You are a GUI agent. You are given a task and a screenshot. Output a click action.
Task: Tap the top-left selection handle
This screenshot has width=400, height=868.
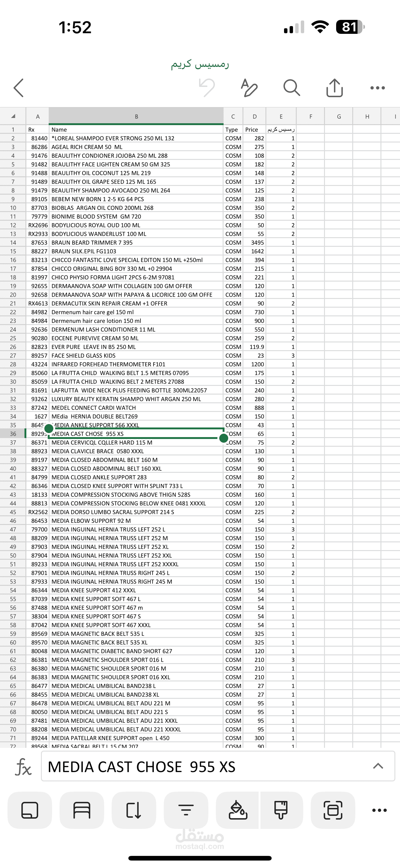[x=49, y=428]
